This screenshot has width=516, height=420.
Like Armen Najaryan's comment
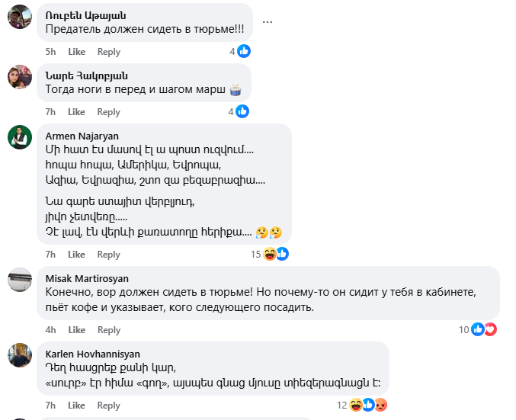[76, 255]
